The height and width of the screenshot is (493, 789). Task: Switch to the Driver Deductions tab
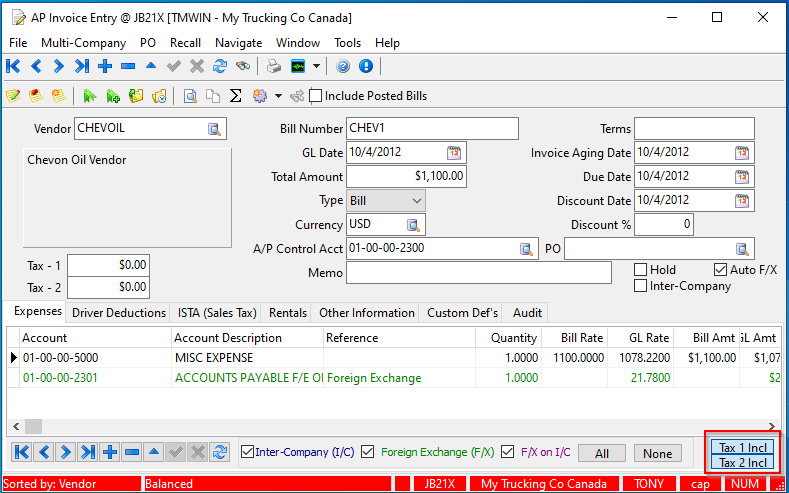click(x=119, y=313)
